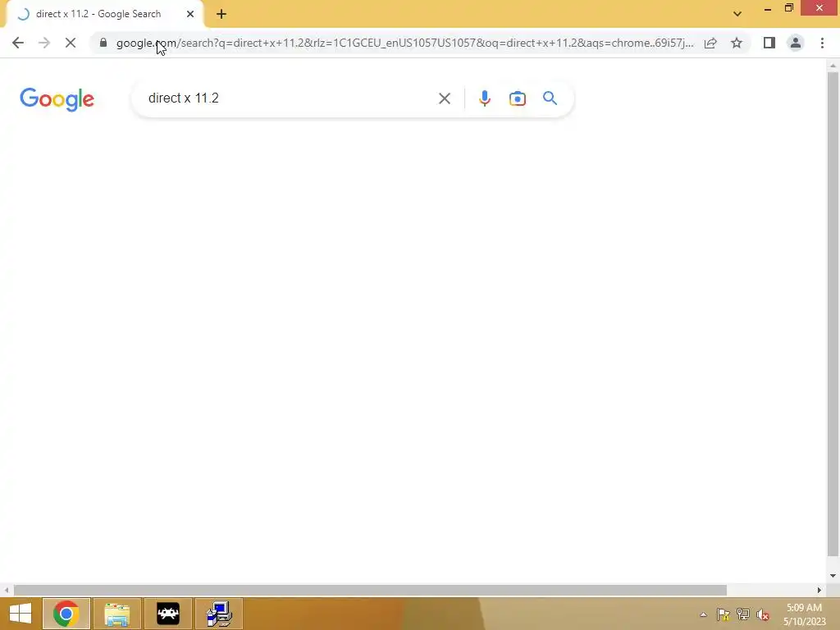The image size is (840, 630).
Task: Share this page icon
Action: (x=710, y=43)
